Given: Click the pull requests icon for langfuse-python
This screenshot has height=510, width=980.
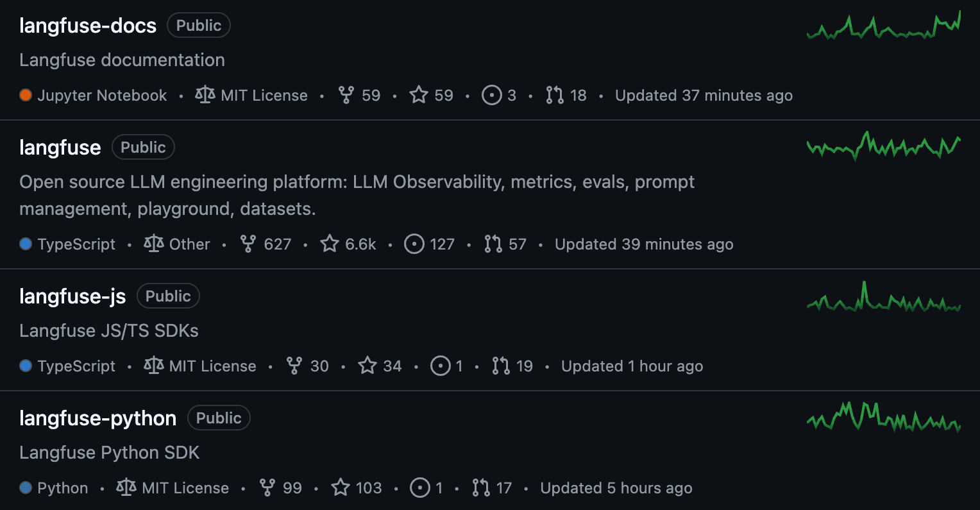Looking at the screenshot, I should [x=481, y=488].
